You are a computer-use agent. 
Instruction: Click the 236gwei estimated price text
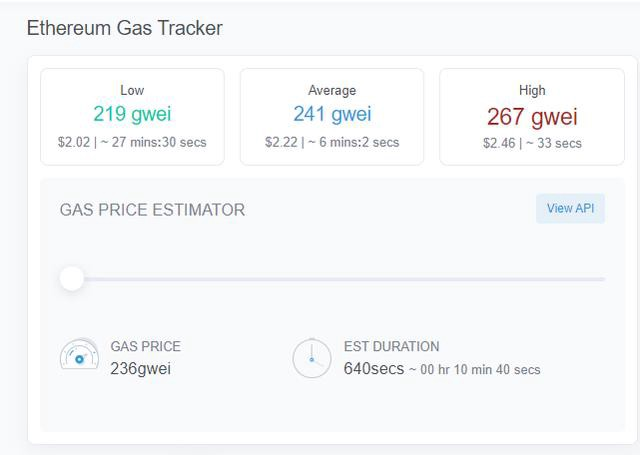coord(140,369)
